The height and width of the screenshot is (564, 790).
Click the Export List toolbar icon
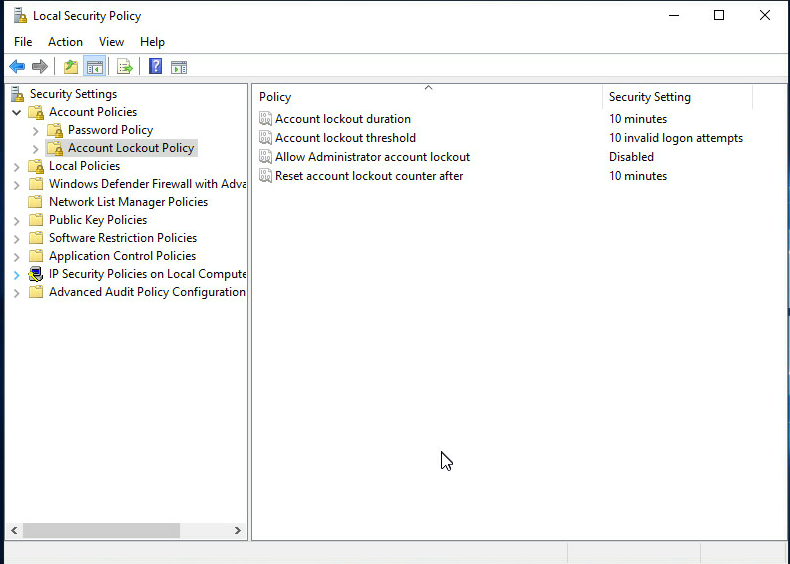(125, 67)
